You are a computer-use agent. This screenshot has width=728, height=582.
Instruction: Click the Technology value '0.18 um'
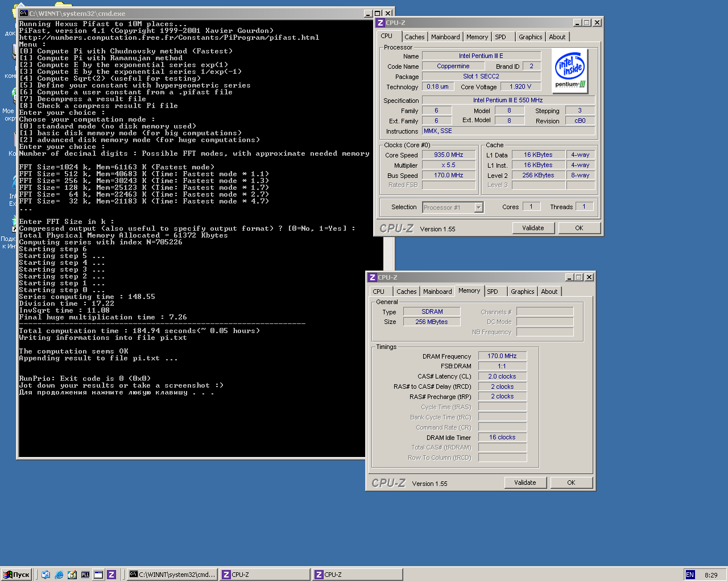[x=437, y=86]
